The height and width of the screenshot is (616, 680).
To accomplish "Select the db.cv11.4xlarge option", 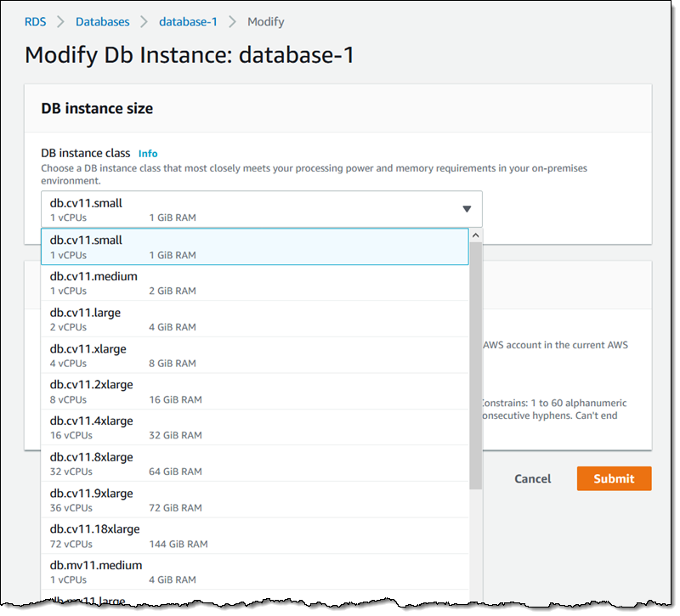I will [255, 427].
